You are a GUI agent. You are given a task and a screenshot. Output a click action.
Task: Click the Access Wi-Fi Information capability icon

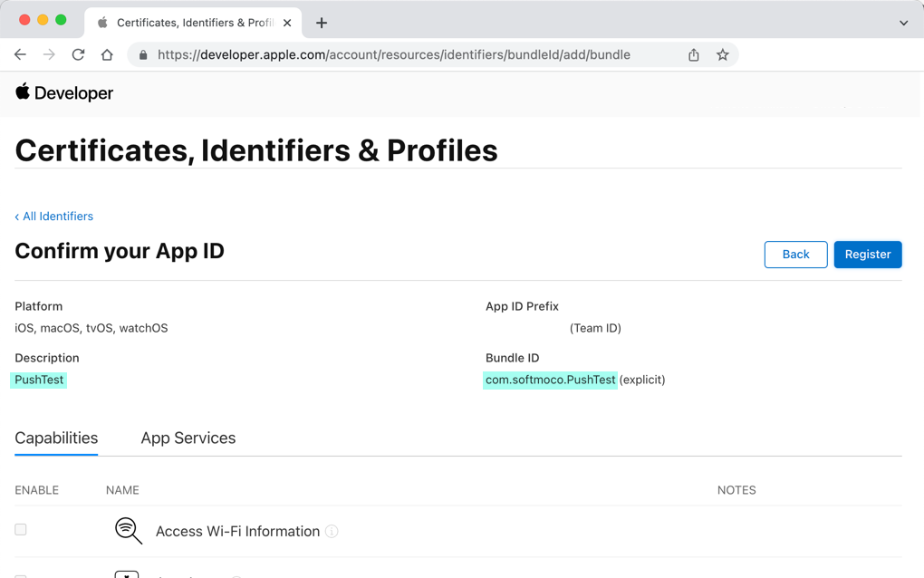coord(128,531)
